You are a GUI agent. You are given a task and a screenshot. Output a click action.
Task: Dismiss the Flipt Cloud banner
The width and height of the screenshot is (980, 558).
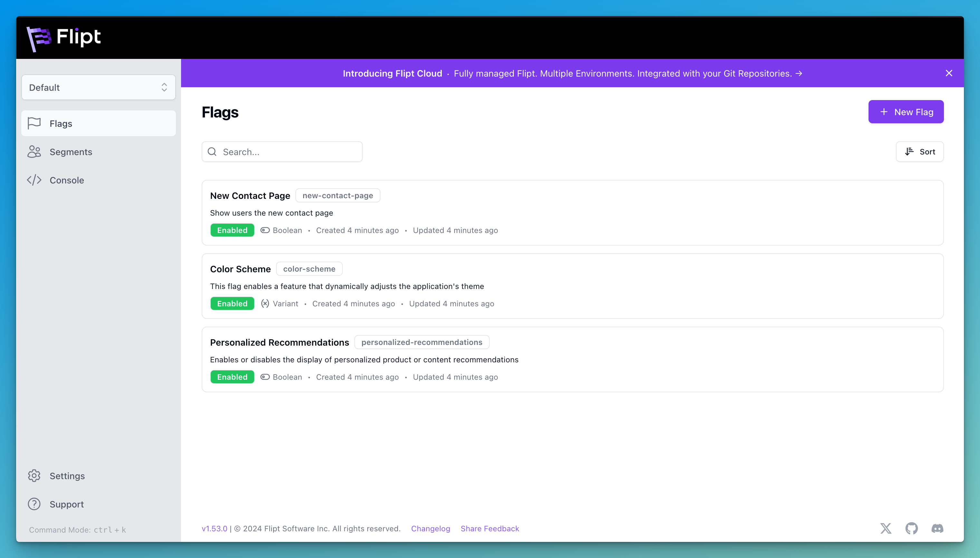point(949,73)
